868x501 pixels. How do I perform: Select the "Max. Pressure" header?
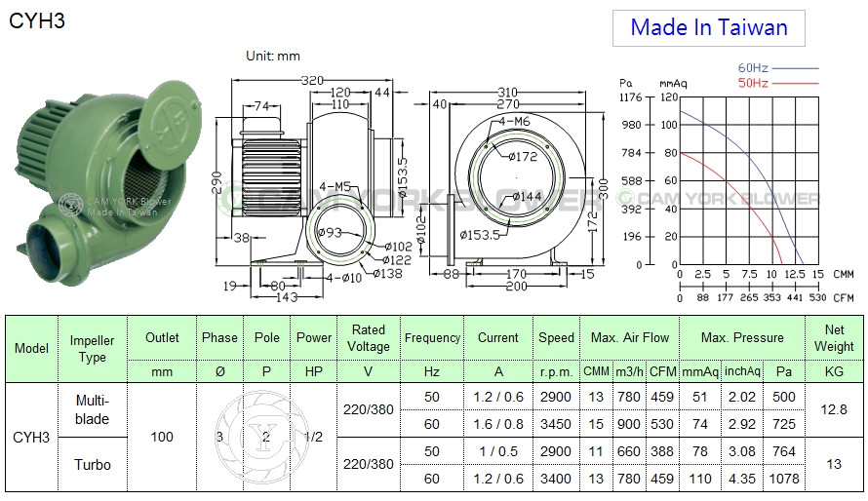point(742,338)
